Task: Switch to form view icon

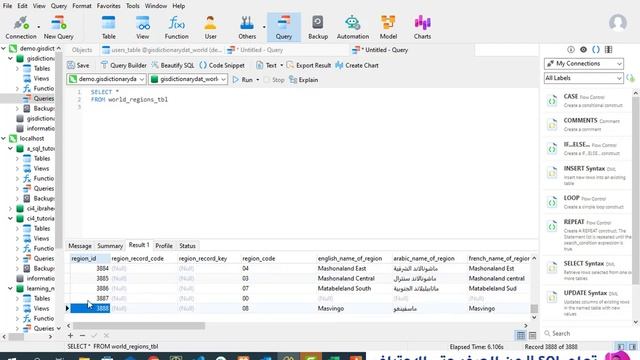Action: pos(532,336)
